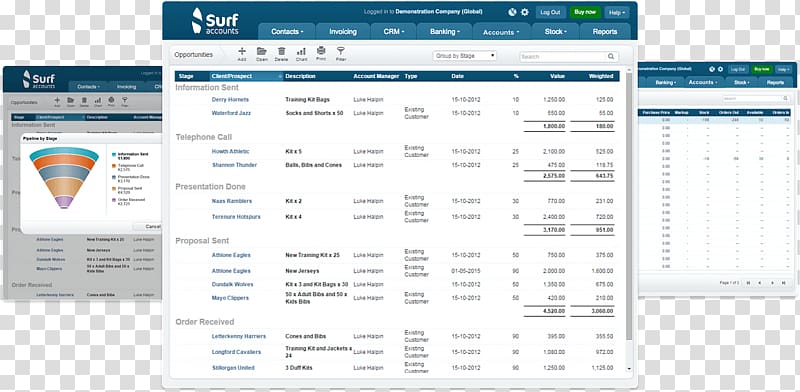Open Contacts tab in left background window
This screenshot has width=800, height=392.
click(88, 87)
